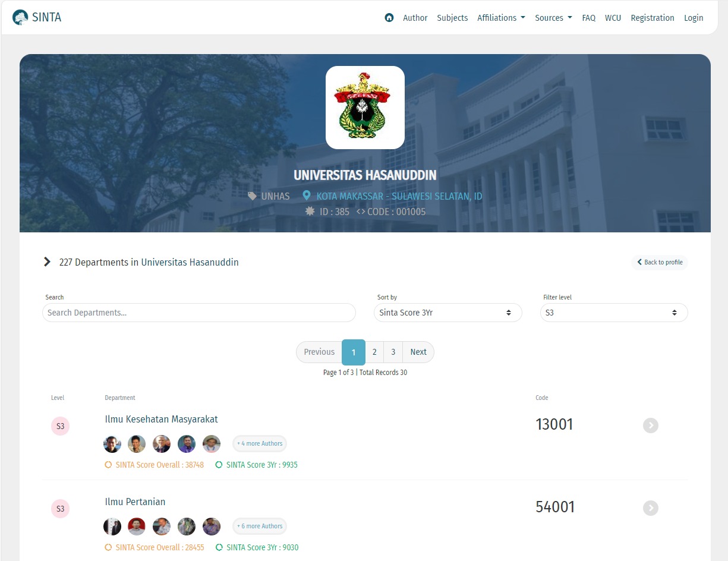
Task: Go to Registration
Action: point(653,18)
